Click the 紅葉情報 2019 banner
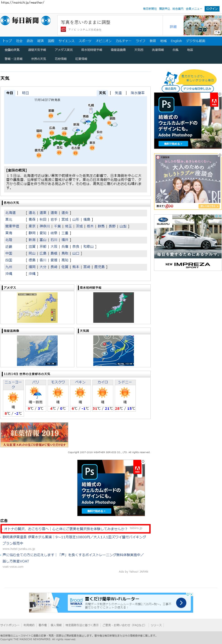Viewport: 222px width, 644px height. [x=34, y=435]
